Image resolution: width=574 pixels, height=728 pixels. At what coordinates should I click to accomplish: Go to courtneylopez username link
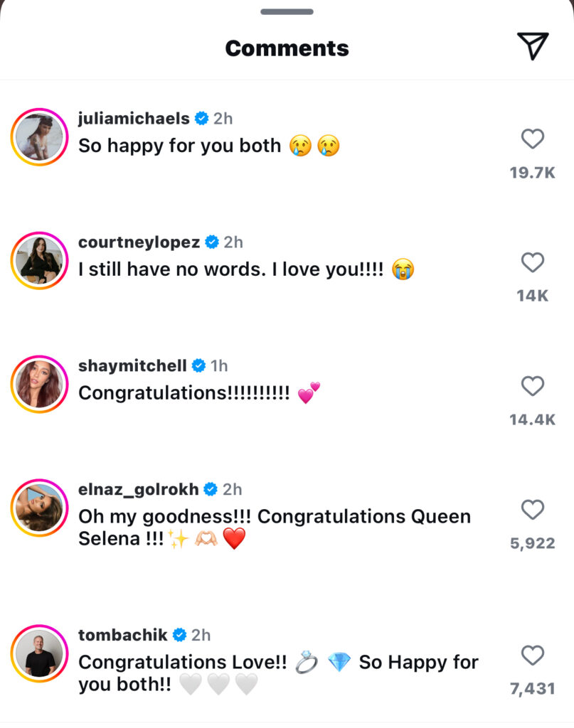(x=139, y=242)
